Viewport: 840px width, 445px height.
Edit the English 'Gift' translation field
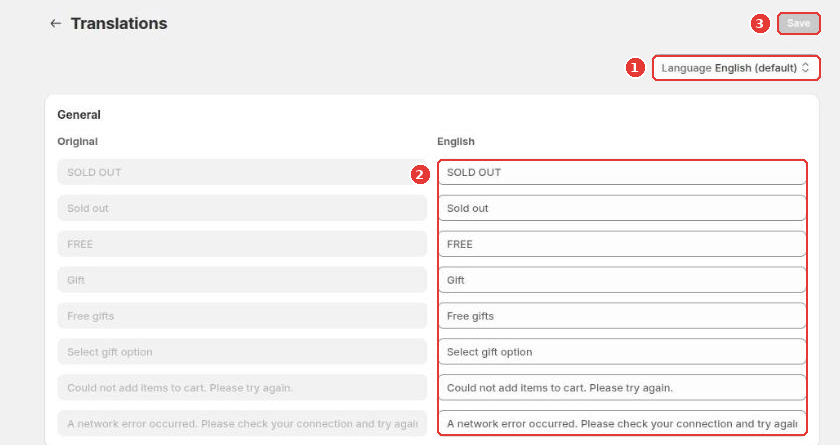622,280
